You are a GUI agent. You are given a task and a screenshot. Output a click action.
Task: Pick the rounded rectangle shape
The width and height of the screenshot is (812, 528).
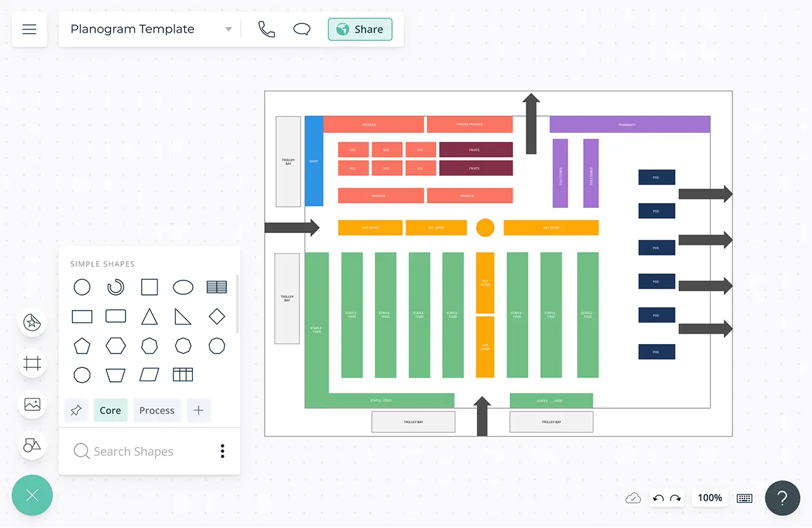pyautogui.click(x=115, y=316)
